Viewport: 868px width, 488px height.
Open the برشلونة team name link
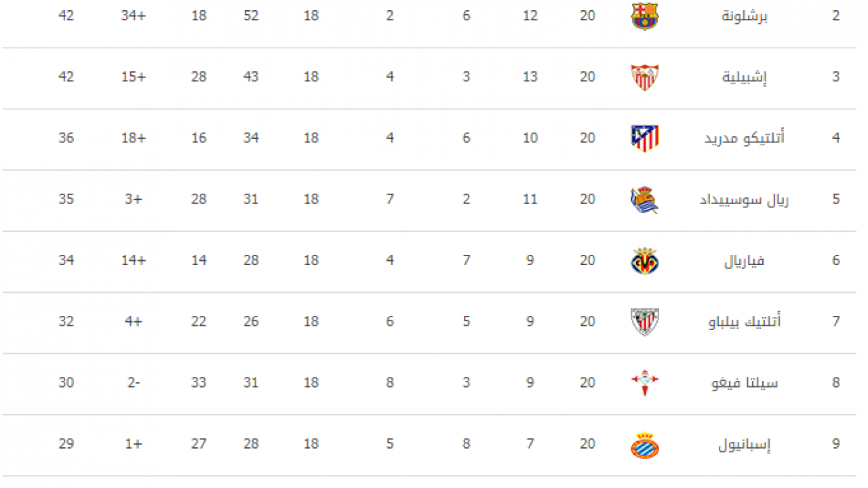pos(745,16)
